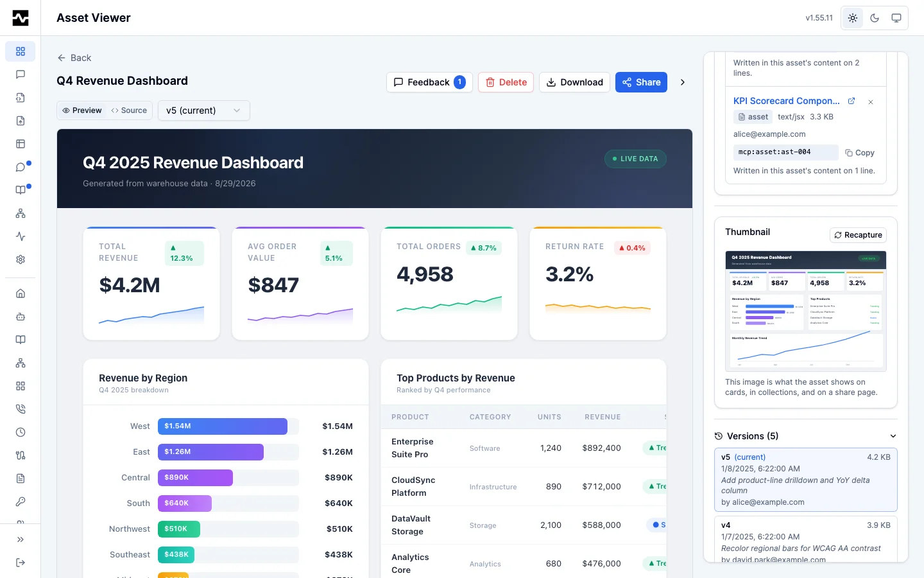Screen dimensions: 924x578
Task: Select the Source view toggle
Action: 129,110
